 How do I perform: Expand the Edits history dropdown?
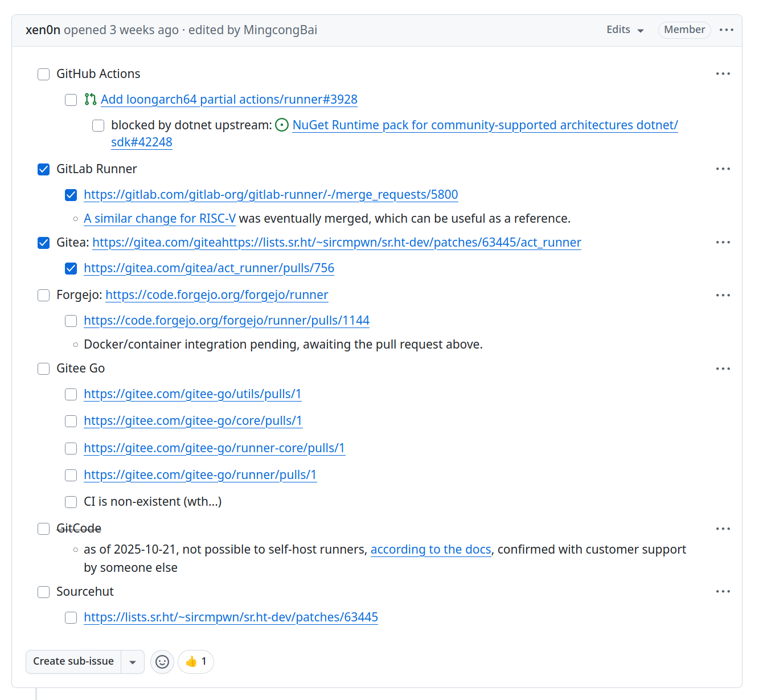(625, 30)
